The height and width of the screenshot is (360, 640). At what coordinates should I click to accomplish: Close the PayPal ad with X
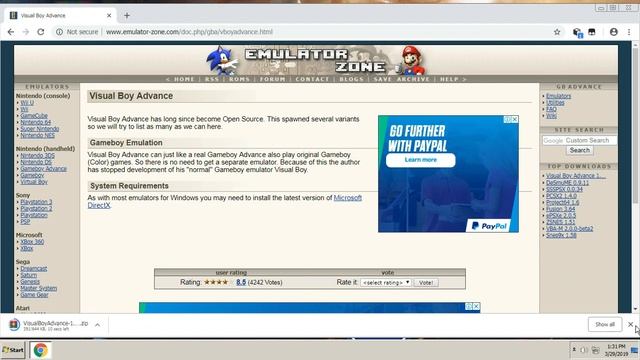click(515, 119)
